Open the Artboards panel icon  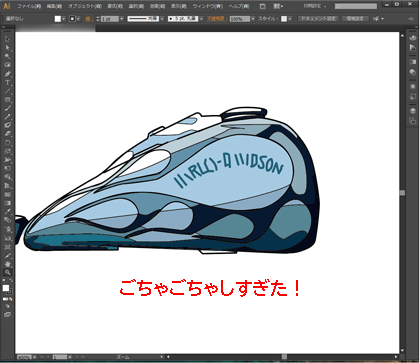click(x=412, y=121)
